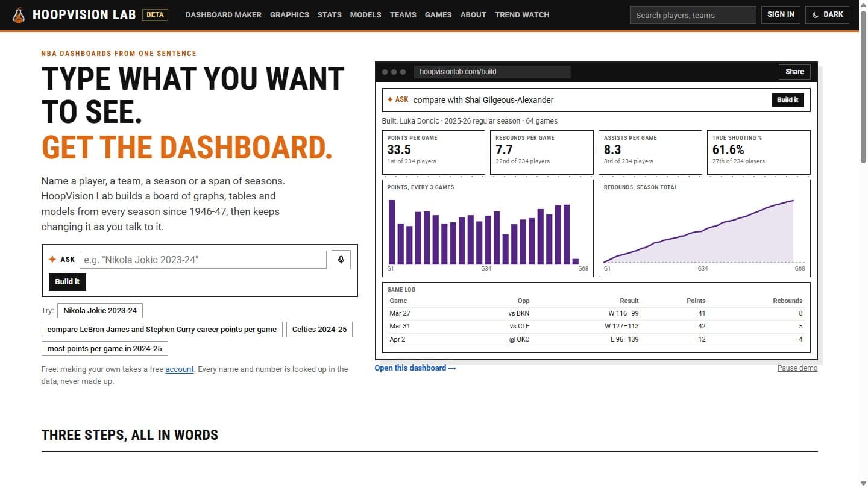This screenshot has width=868, height=488.
Task: Select the Models nav item
Action: [x=366, y=15]
